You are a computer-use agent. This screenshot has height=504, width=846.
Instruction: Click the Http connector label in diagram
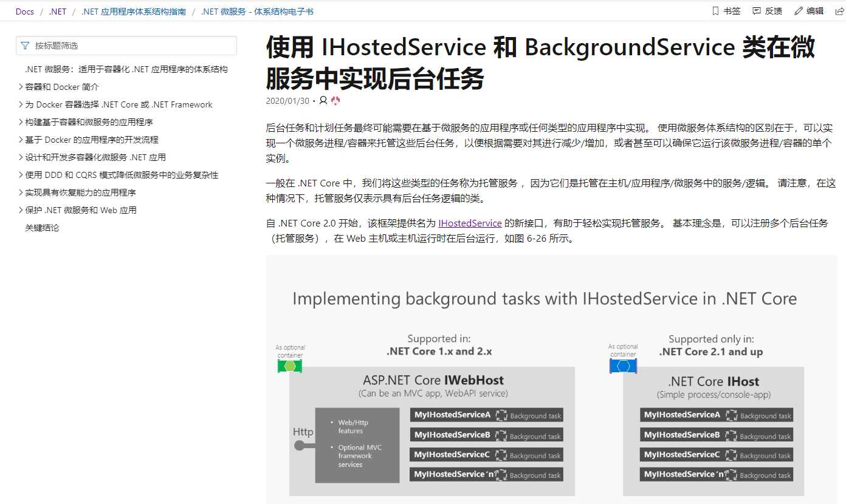coord(303,432)
